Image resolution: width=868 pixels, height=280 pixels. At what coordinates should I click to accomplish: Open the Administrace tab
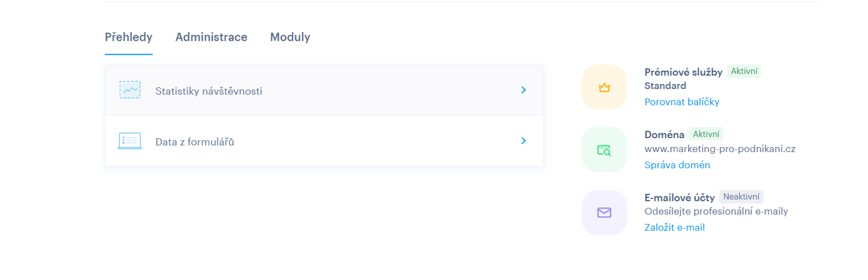(x=211, y=37)
